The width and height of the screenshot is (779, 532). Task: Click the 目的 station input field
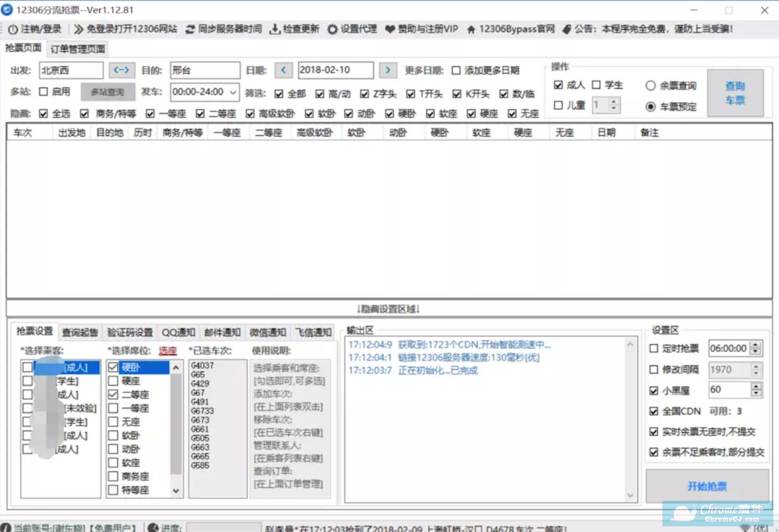pyautogui.click(x=205, y=70)
